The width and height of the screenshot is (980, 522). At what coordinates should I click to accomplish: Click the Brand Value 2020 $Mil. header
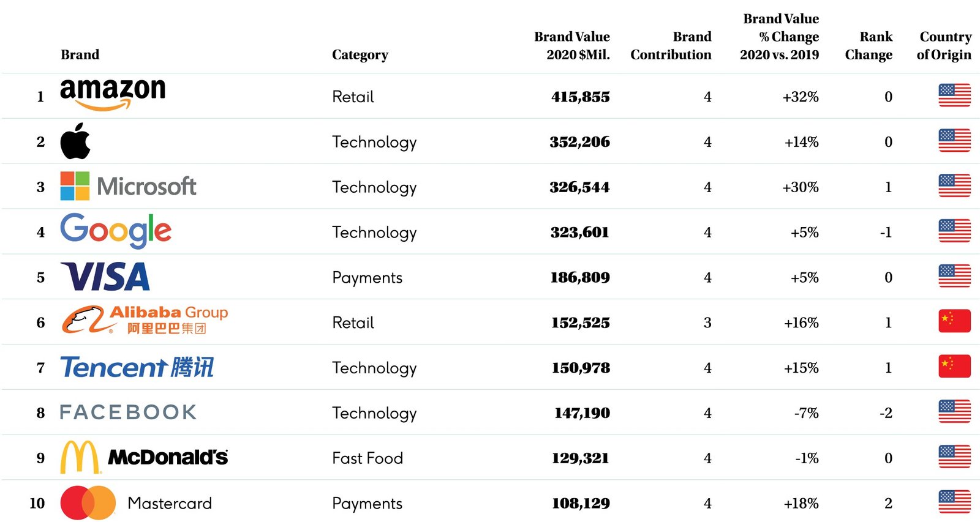[x=571, y=46]
